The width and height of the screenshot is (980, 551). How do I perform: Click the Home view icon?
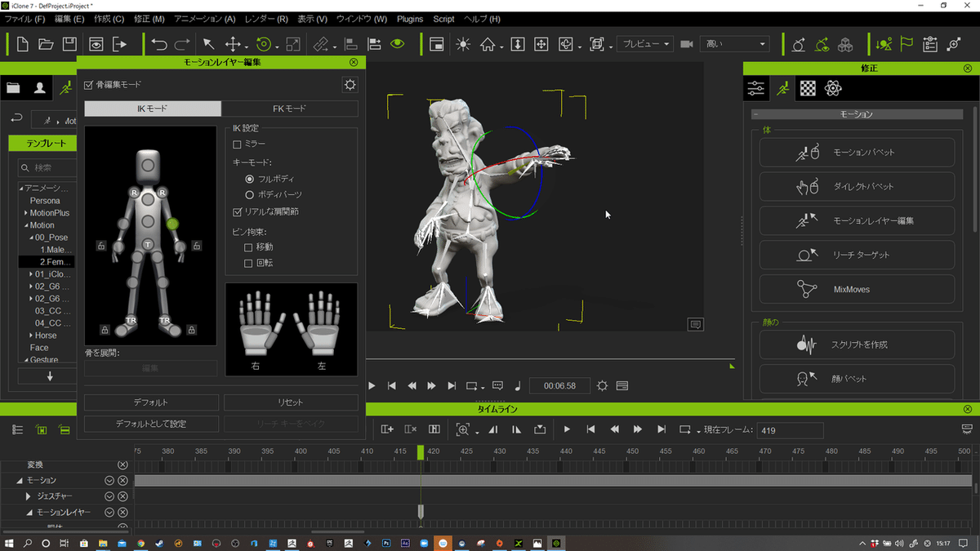pyautogui.click(x=488, y=44)
